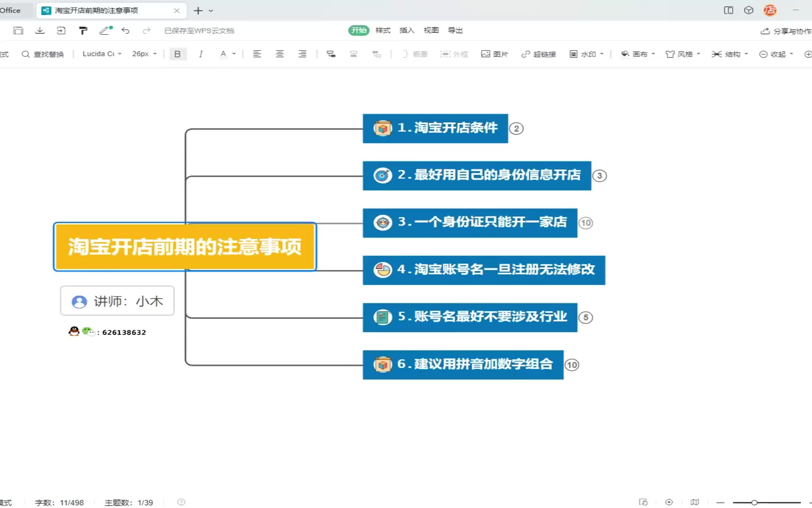
Task: Add a hyperlink using 超链接
Action: tap(539, 54)
